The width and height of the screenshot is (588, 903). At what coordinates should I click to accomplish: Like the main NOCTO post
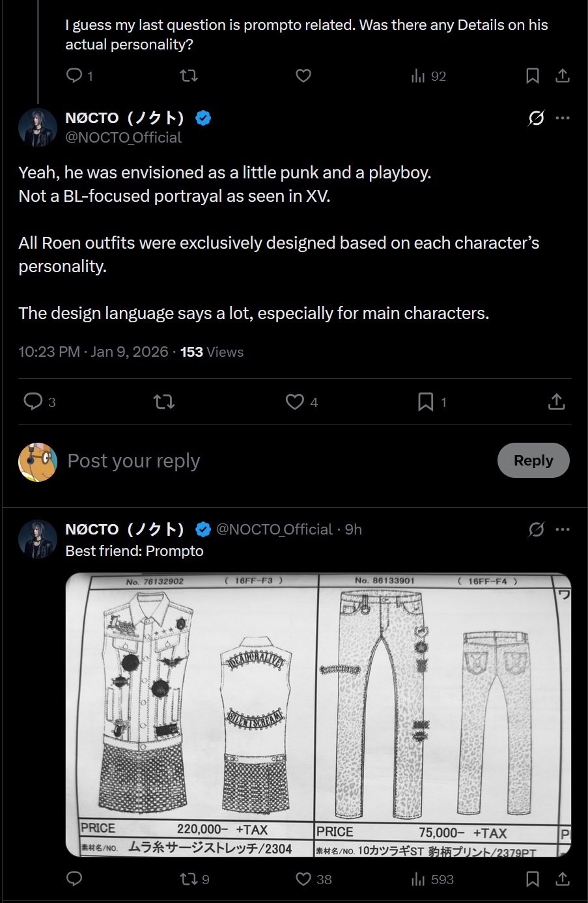[295, 402]
